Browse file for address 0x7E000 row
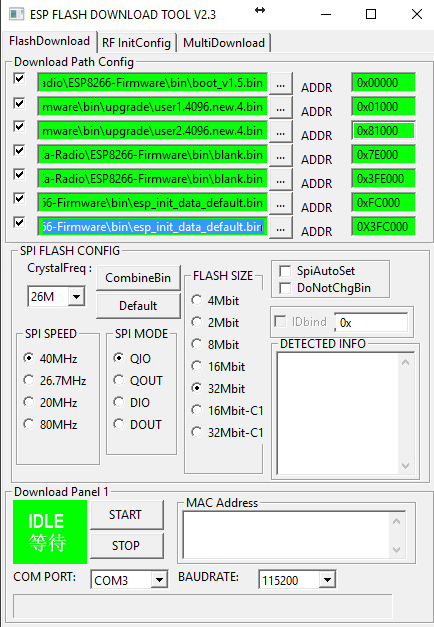This screenshot has height=627, width=434. click(281, 156)
